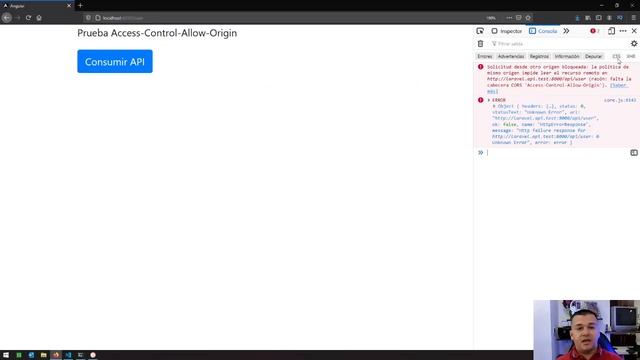Click the CORS blocked request error message
This screenshot has width=640, height=360.
(557, 79)
